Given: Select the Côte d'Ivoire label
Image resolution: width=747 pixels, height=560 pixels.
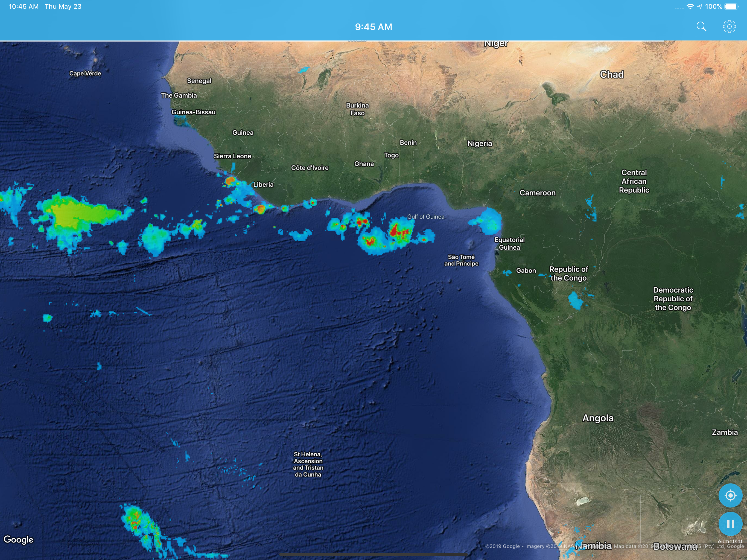Looking at the screenshot, I should (310, 168).
